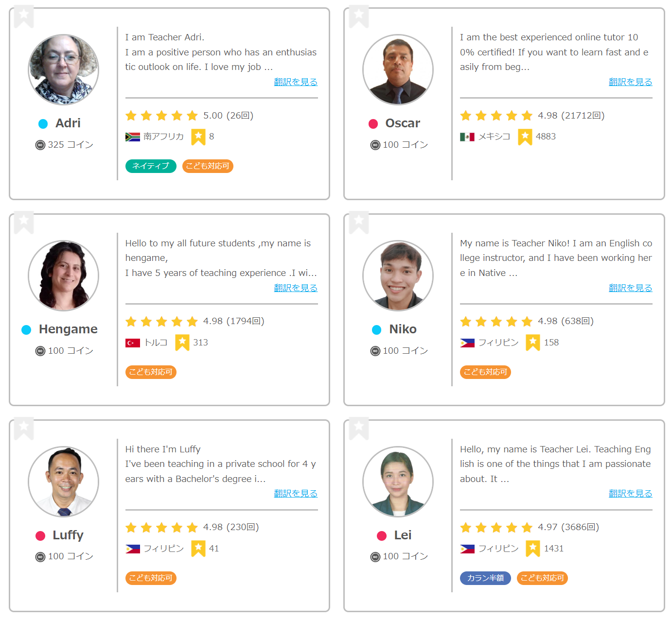This screenshot has width=672, height=619.
Task: Bookmark teacher Adri's card ribbon
Action: [24, 16]
